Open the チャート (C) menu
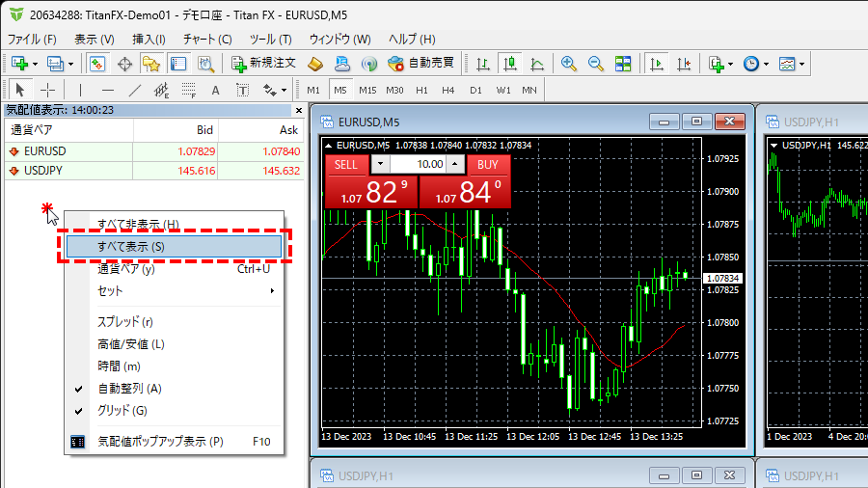868x488 pixels. [207, 40]
